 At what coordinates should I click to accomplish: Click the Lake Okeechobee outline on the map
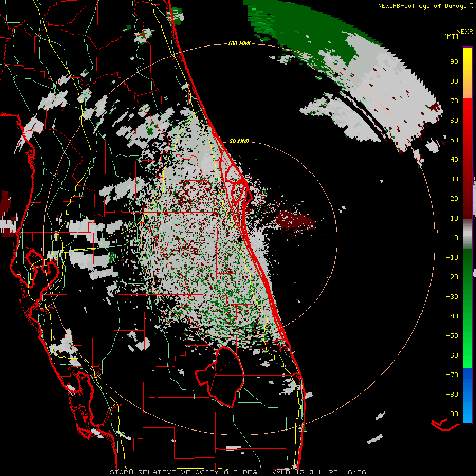(220, 377)
